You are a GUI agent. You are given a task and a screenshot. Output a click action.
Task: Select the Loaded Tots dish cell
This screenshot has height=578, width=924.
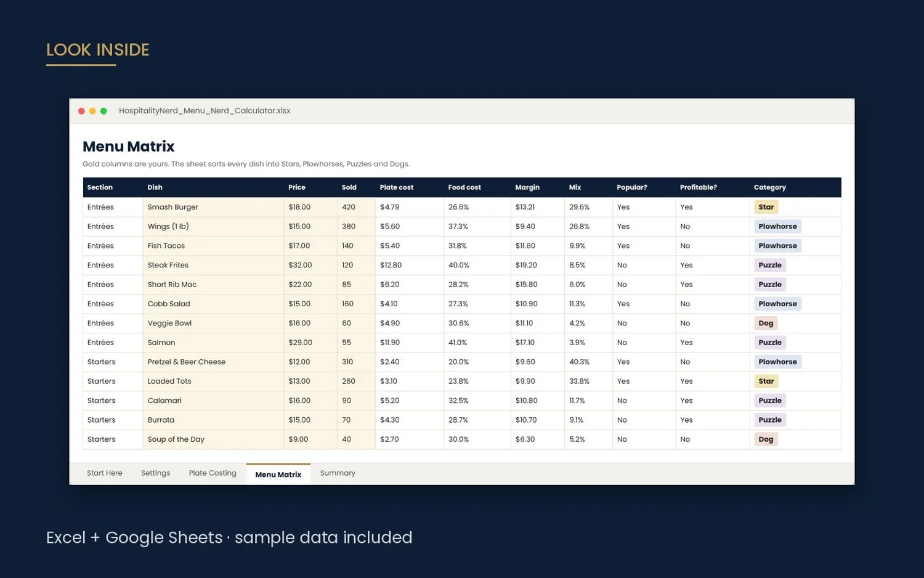point(213,381)
